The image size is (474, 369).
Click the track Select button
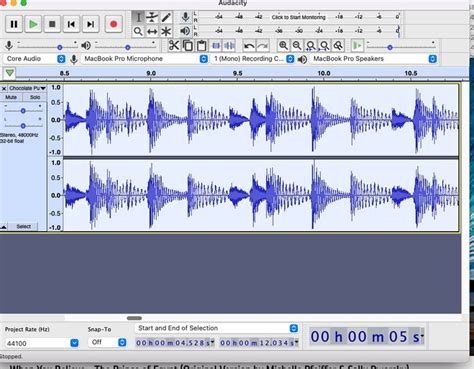[x=23, y=227]
